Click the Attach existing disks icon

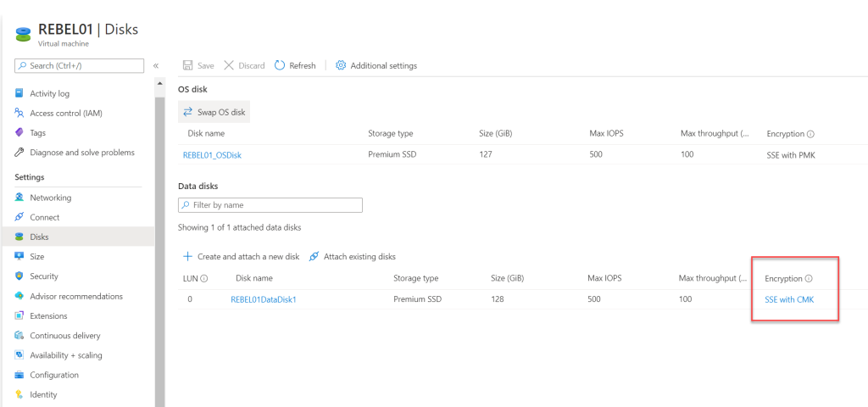[314, 256]
